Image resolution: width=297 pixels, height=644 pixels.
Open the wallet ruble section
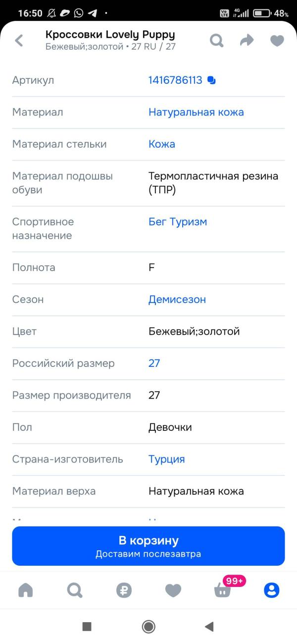124,590
